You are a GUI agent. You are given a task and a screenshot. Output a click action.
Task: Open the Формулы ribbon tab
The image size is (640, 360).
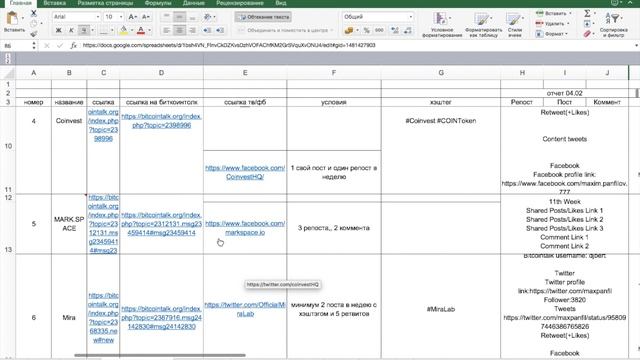click(158, 3)
